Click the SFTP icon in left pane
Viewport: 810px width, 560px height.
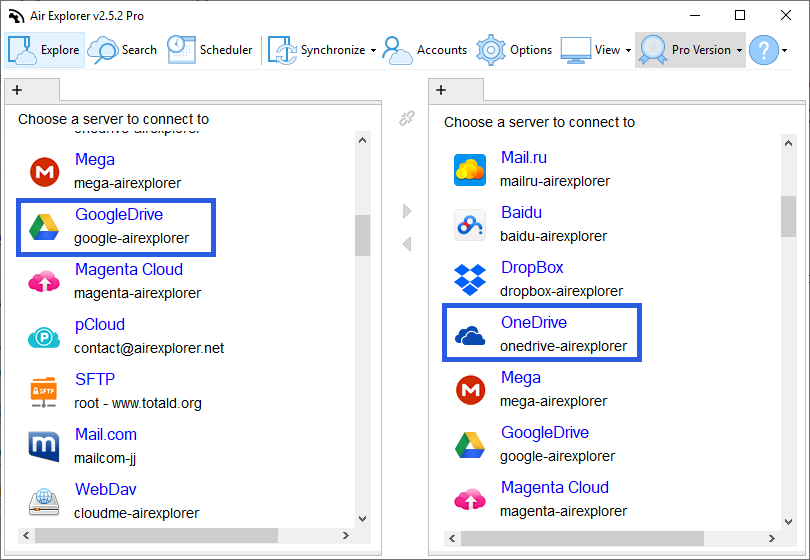(x=44, y=392)
